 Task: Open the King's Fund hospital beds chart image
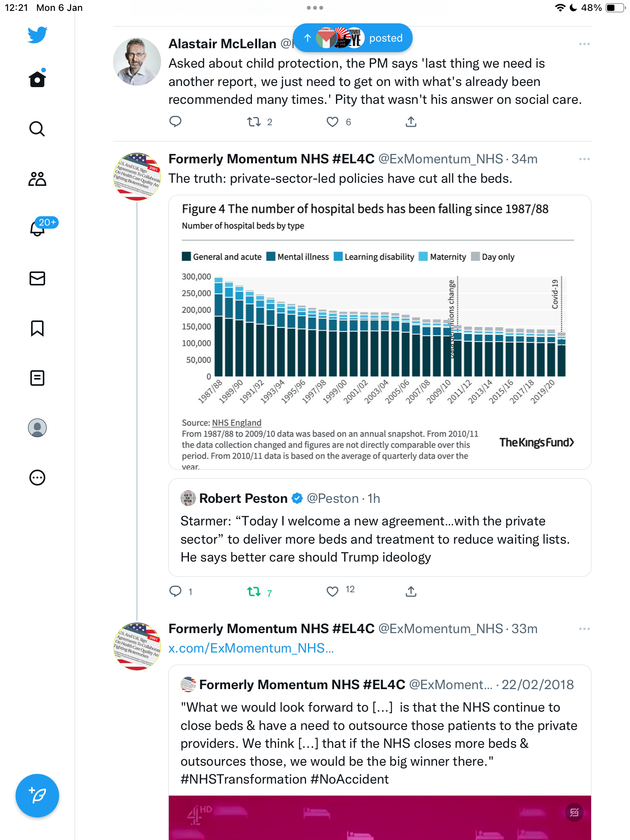coord(380,332)
